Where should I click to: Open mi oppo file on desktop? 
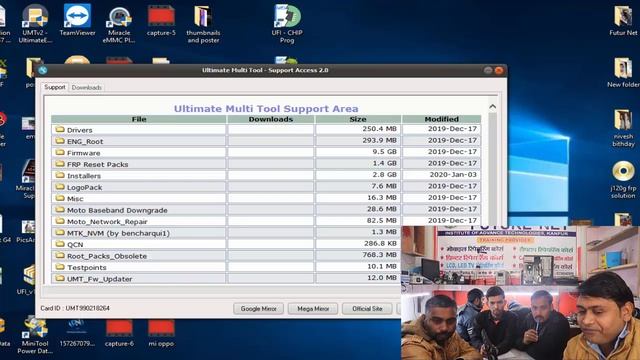[161, 333]
